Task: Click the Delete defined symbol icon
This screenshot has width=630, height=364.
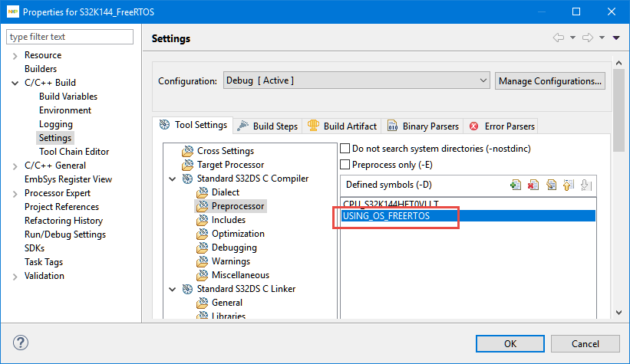Action: 533,185
